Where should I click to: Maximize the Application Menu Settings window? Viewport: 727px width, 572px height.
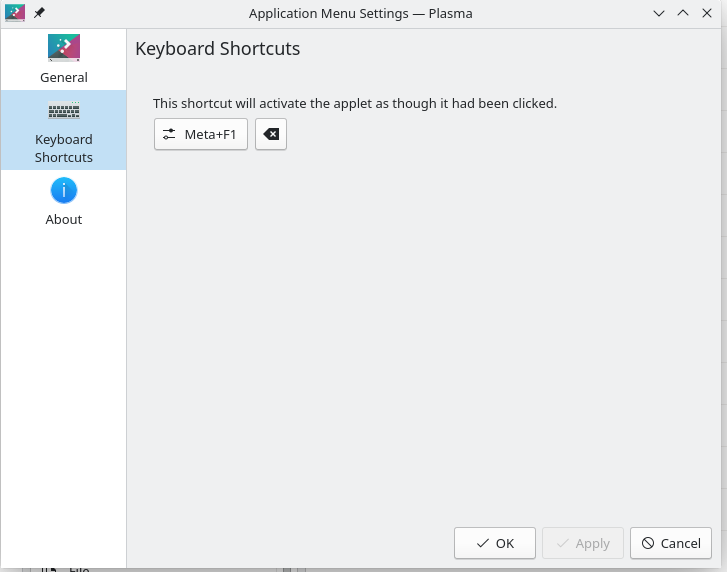[x=683, y=13]
